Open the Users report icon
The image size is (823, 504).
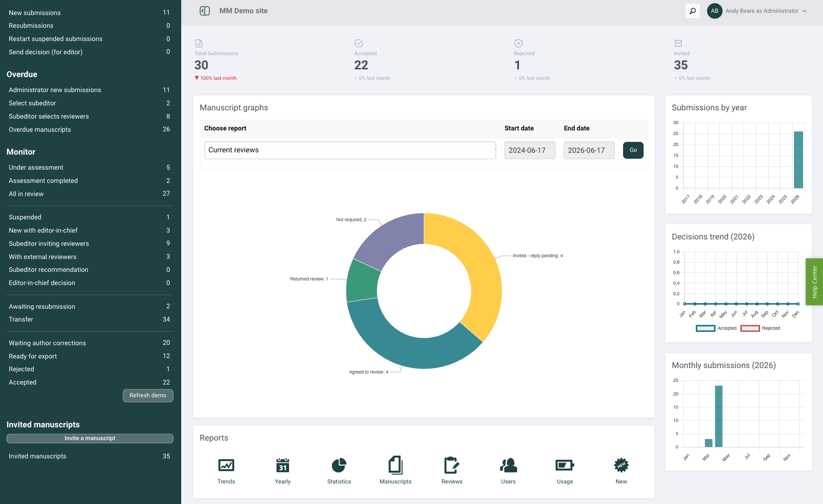click(508, 465)
